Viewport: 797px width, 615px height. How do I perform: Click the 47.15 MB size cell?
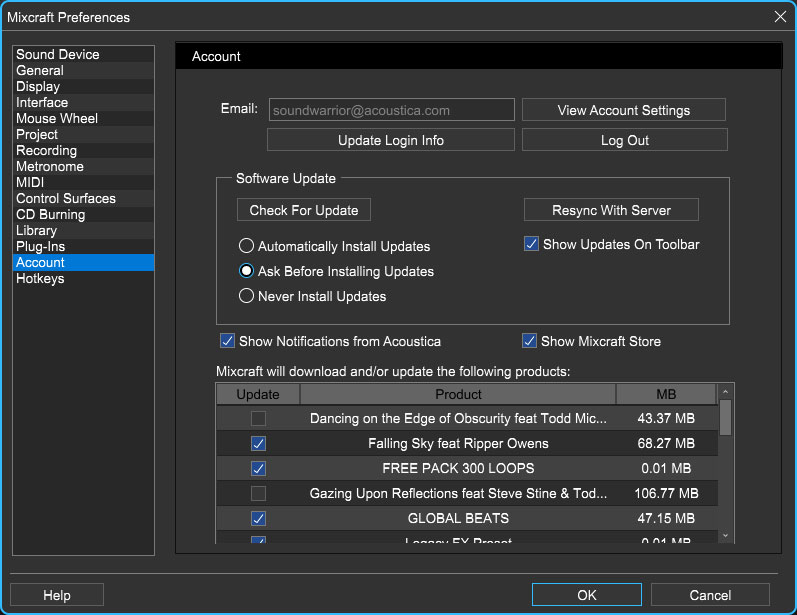[x=666, y=518]
